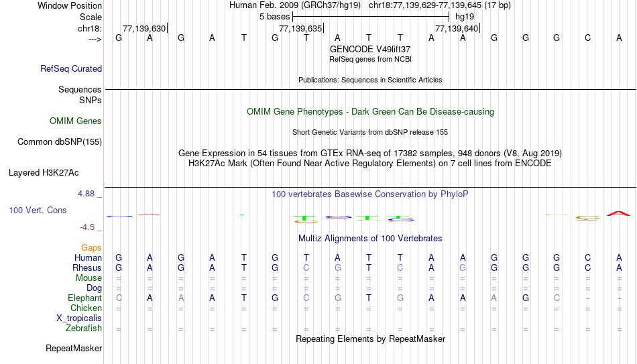Click the GTEx Gene Expression track title
This screenshot has width=637, height=364.
coord(370,153)
